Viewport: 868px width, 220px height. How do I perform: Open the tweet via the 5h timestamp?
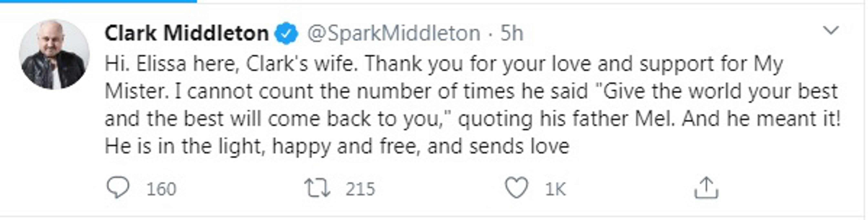pos(512,33)
